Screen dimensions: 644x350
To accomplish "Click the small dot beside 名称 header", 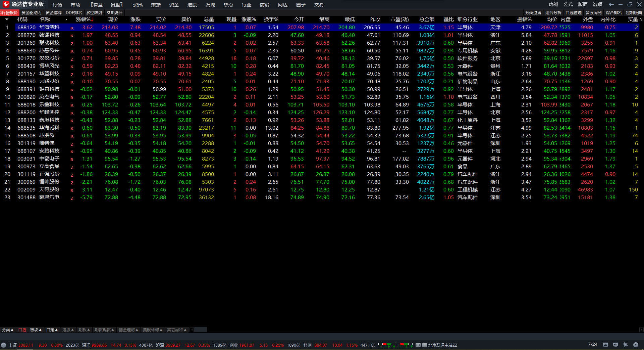I will coord(66,19).
